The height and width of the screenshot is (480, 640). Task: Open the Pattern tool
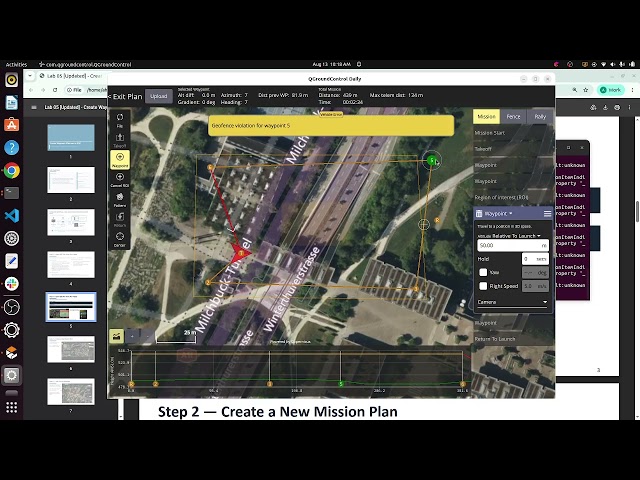click(x=120, y=200)
